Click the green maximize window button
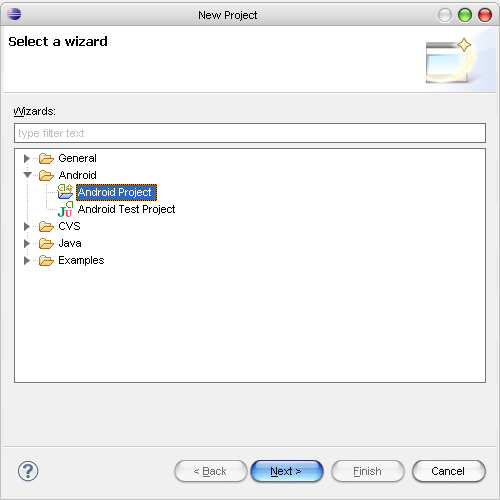Viewport: 500px width, 500px height. [465, 15]
